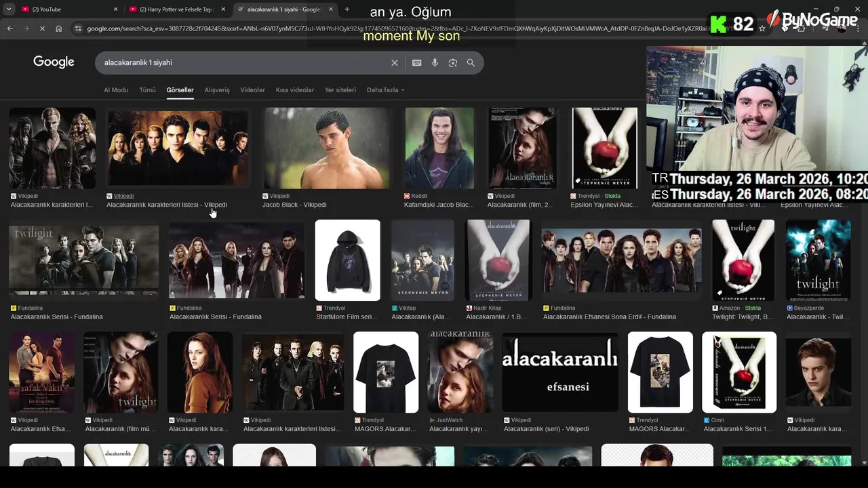Screen dimensions: 868x488
Task: Click the Google logo
Action: (x=54, y=62)
